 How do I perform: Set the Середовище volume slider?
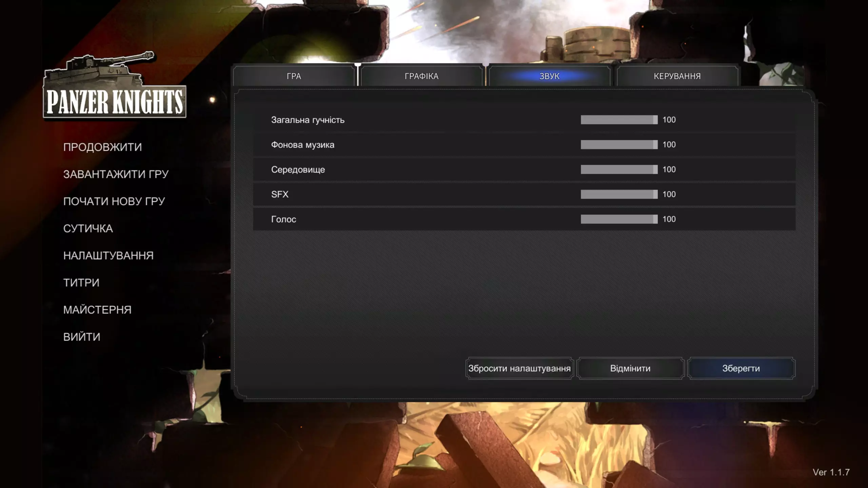(x=619, y=169)
